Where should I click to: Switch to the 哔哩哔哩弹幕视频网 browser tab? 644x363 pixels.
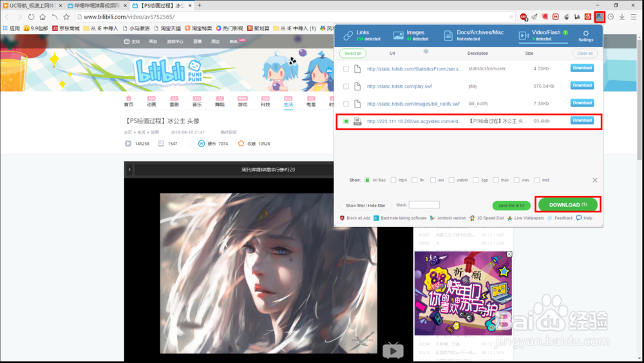(98, 5)
